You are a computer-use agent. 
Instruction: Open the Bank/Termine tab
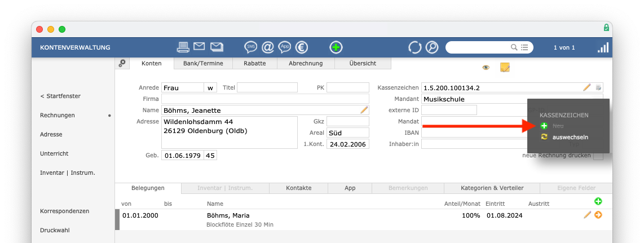tap(204, 63)
